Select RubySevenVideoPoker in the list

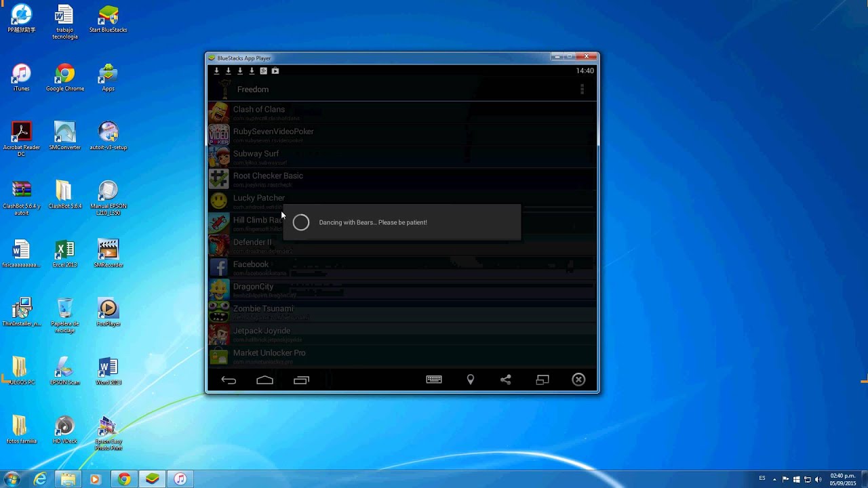coord(402,134)
